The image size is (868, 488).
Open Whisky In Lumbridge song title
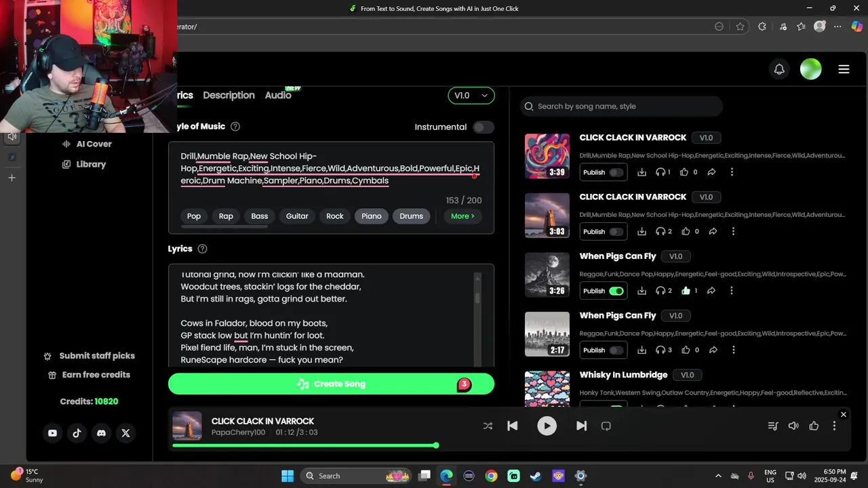click(x=623, y=375)
